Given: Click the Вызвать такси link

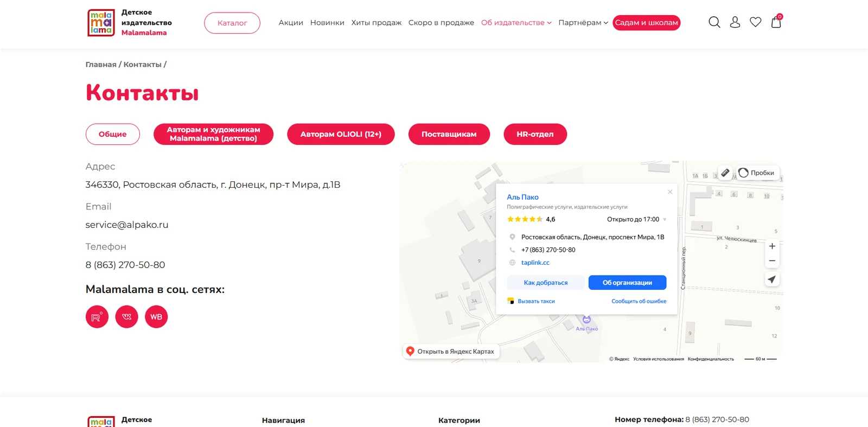Looking at the screenshot, I should click(531, 301).
